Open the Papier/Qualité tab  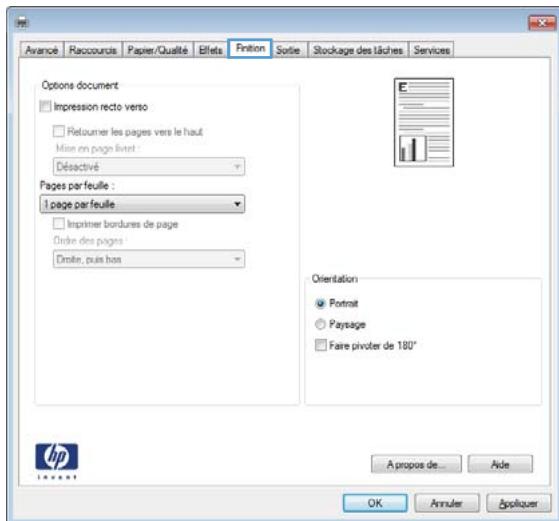[x=158, y=50]
